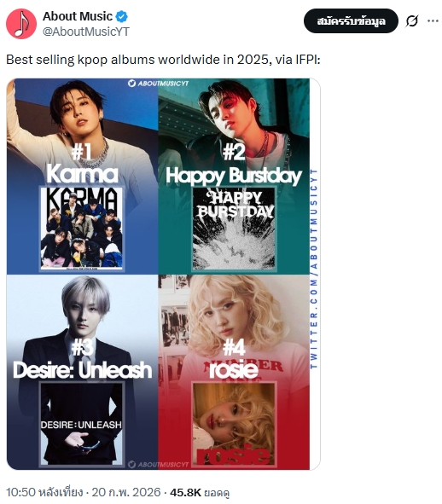This screenshot has height=504, width=442.
Task: Click the blue verified badge
Action: (x=122, y=16)
